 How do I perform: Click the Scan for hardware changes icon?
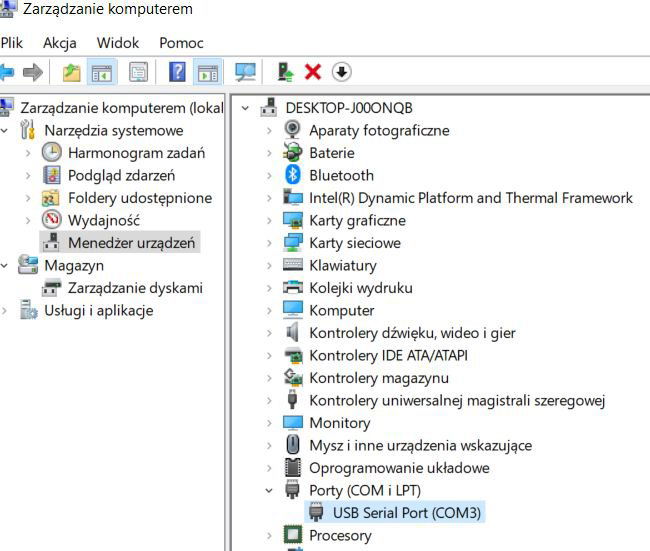click(x=245, y=72)
